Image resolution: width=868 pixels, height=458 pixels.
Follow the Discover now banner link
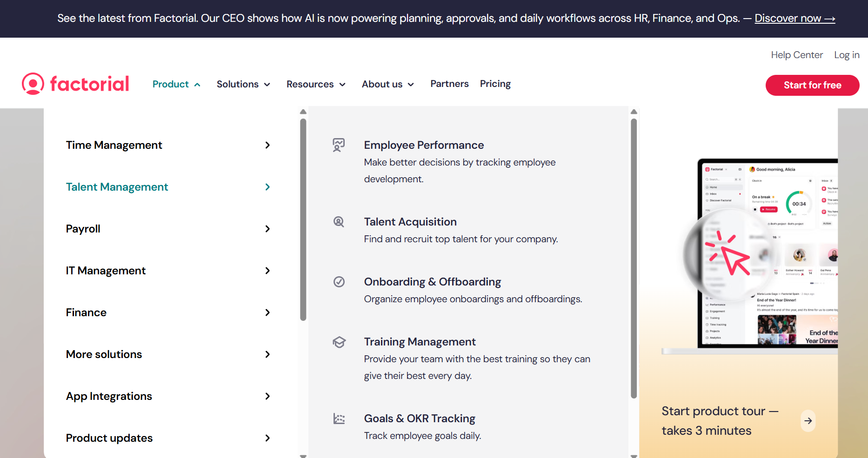click(795, 19)
